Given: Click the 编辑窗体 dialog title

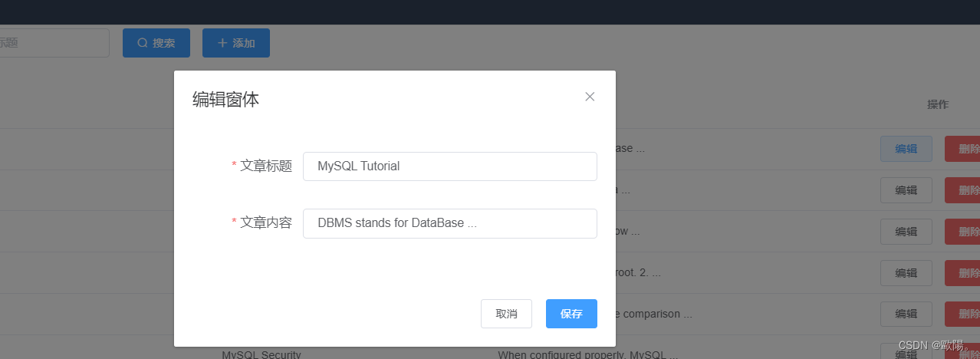Looking at the screenshot, I should [225, 99].
